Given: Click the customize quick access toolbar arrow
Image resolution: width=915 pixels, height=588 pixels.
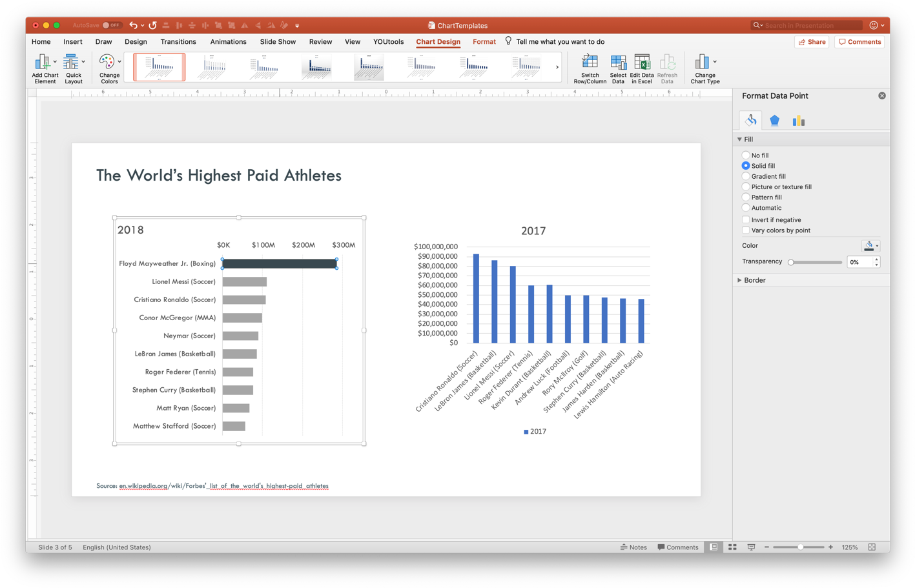Looking at the screenshot, I should (x=297, y=26).
